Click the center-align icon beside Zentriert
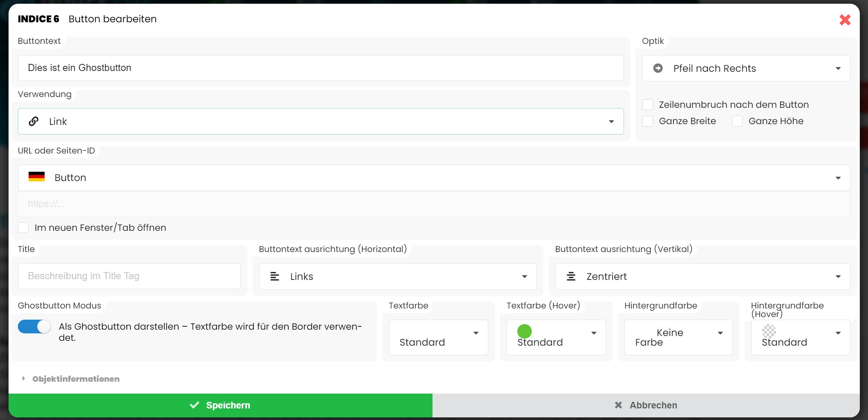The image size is (868, 420). (x=571, y=276)
